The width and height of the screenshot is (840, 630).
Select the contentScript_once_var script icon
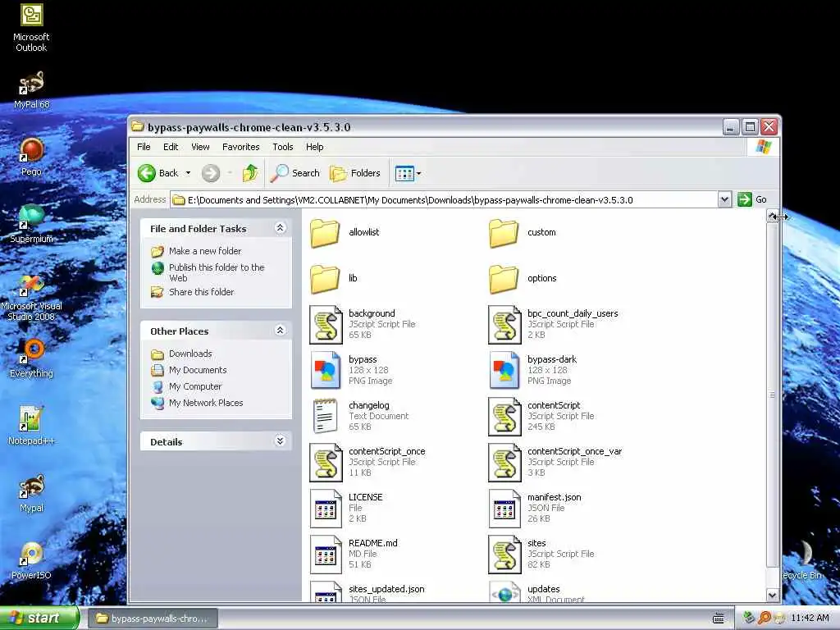point(504,463)
